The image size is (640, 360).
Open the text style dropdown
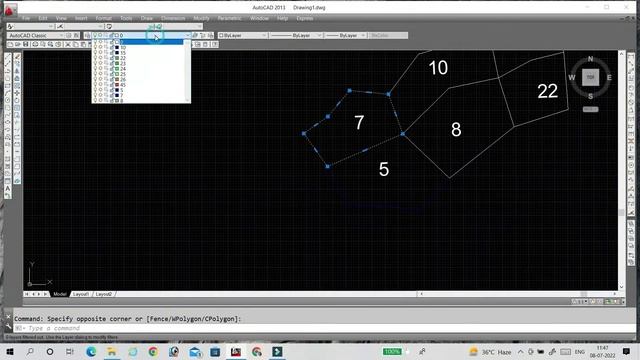33,27
